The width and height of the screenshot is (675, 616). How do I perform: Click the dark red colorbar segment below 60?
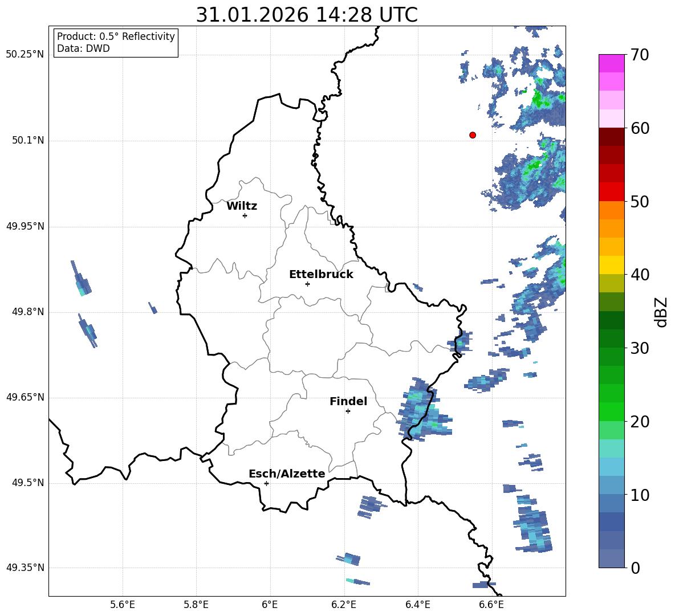611,137
